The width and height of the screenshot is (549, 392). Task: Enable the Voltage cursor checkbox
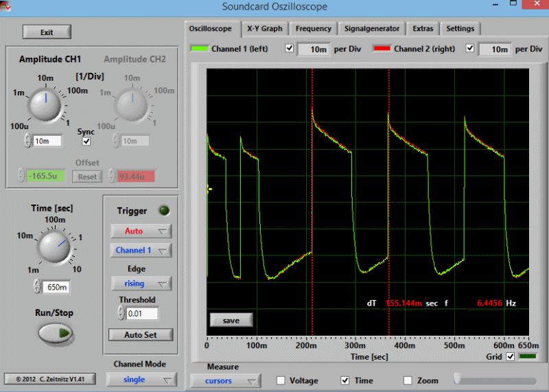[x=281, y=380]
